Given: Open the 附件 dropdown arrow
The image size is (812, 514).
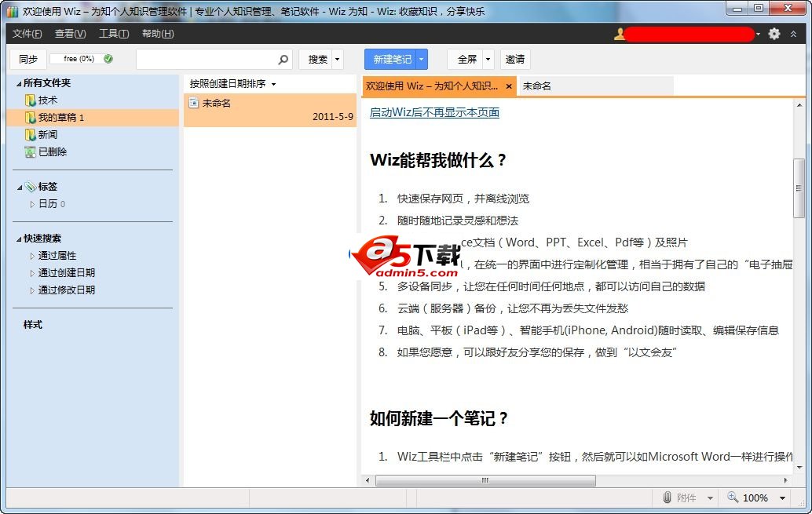Looking at the screenshot, I should coord(710,498).
